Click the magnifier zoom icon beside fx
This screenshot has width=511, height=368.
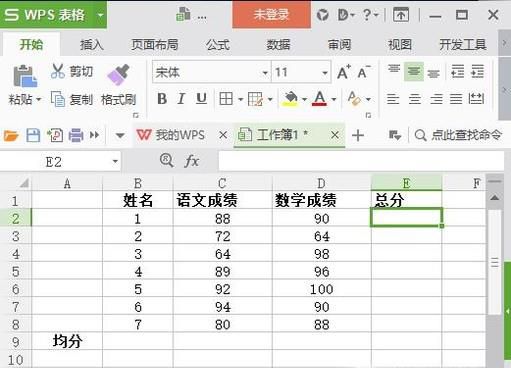166,161
